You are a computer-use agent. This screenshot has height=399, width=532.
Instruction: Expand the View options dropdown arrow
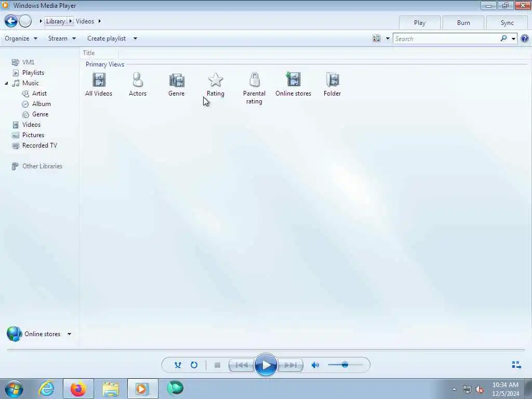click(388, 38)
